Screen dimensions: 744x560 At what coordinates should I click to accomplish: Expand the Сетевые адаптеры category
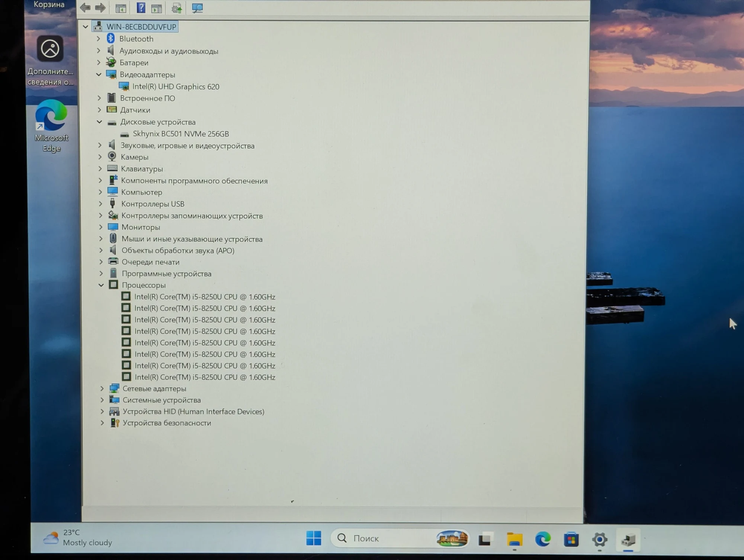[x=102, y=389]
